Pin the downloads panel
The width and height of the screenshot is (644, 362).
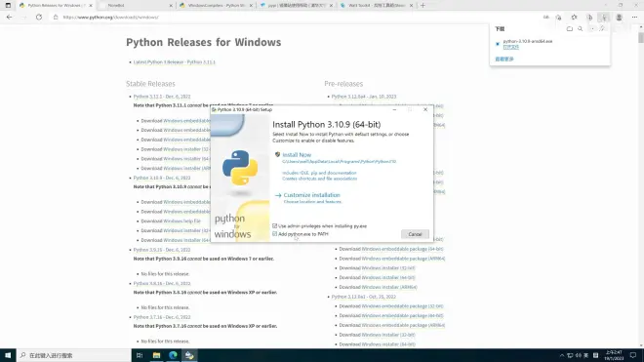tap(602, 28)
